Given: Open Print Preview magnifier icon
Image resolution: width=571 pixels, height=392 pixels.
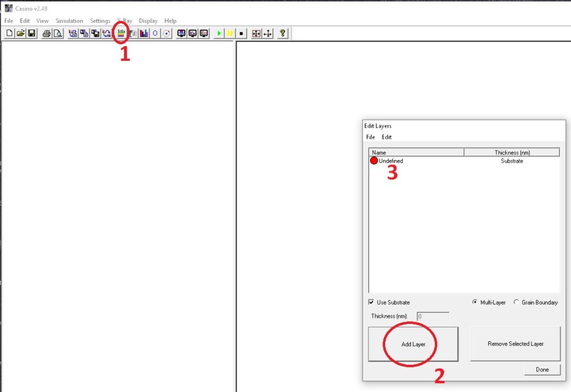Looking at the screenshot, I should [x=57, y=33].
